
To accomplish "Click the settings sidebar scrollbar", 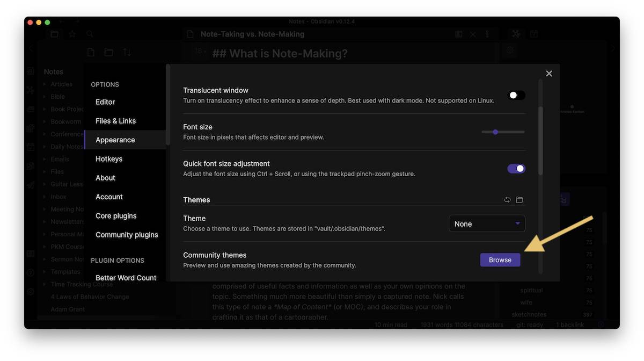I will click(x=168, y=105).
